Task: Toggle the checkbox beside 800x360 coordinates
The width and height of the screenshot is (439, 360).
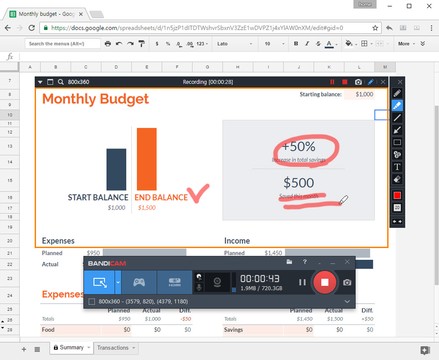Action: click(91, 302)
